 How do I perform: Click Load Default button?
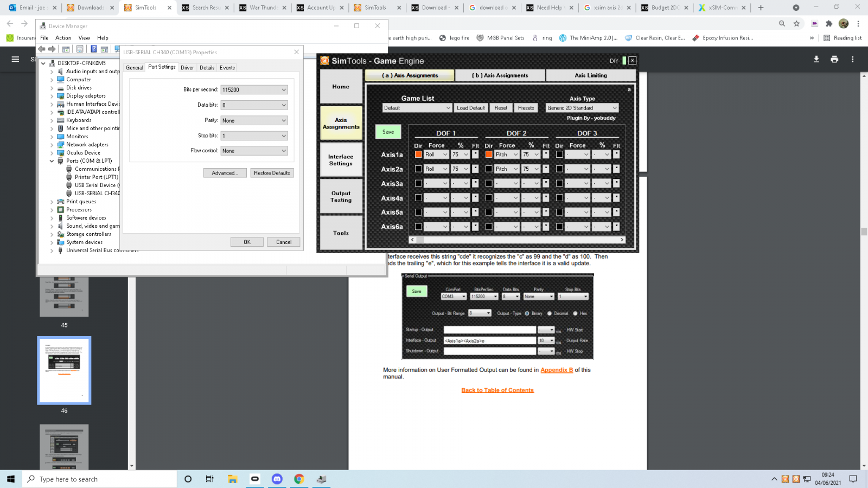pos(471,108)
